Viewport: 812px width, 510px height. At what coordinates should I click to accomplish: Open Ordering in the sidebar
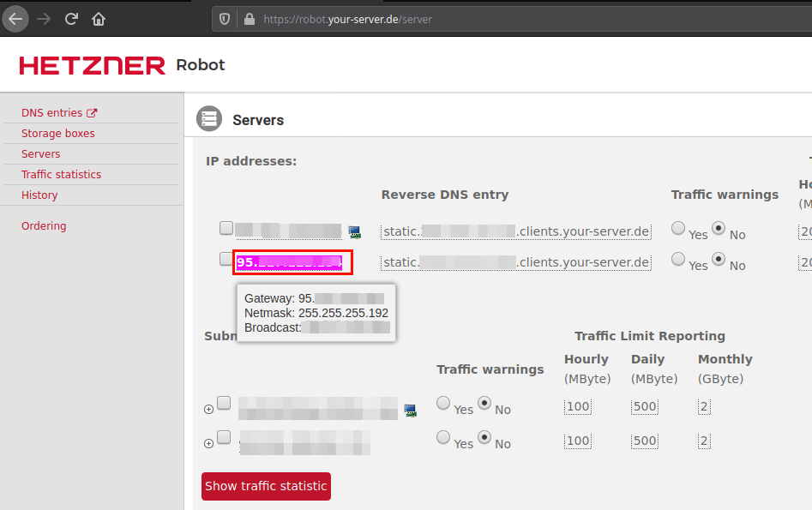[44, 225]
